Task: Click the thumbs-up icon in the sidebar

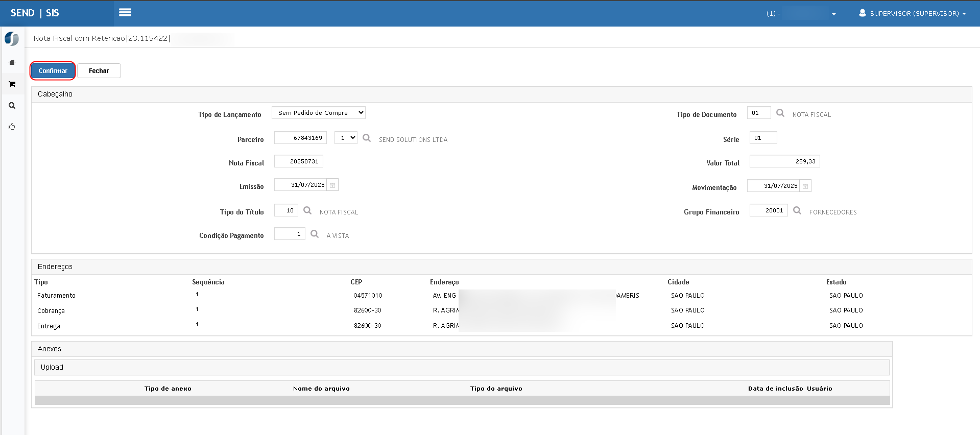Action: click(12, 127)
